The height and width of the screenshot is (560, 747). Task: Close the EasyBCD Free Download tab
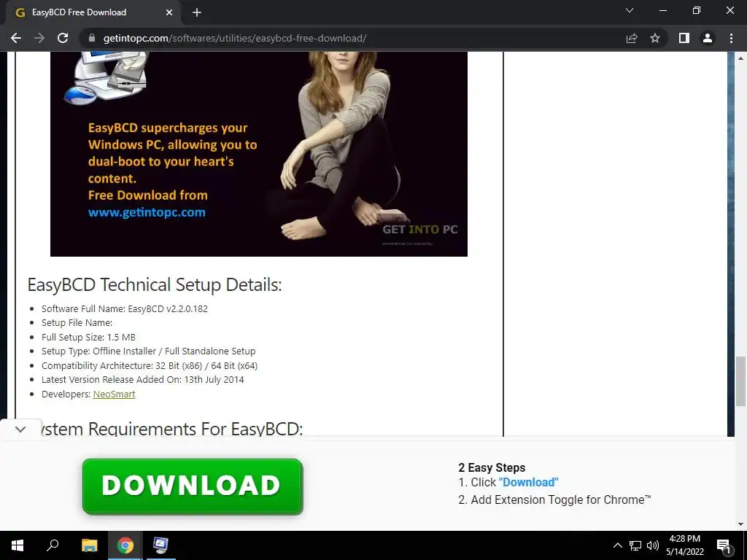coord(169,12)
